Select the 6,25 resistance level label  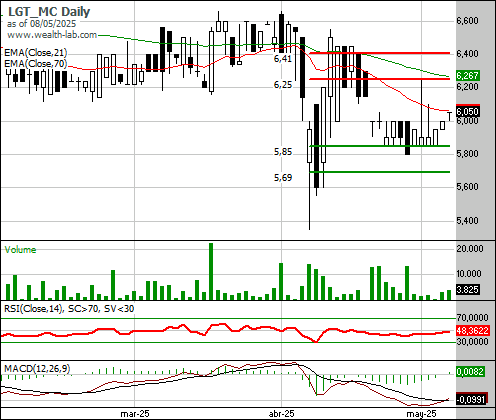coord(283,85)
